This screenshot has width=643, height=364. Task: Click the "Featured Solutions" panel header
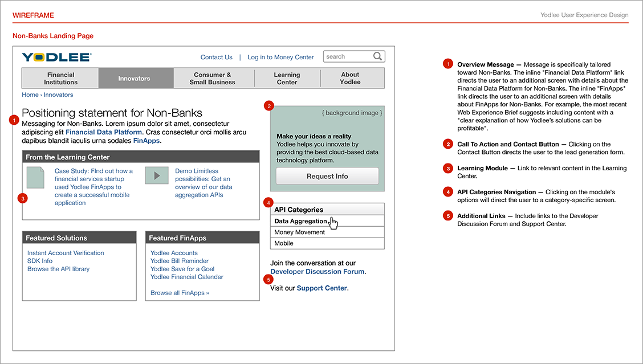(79, 238)
